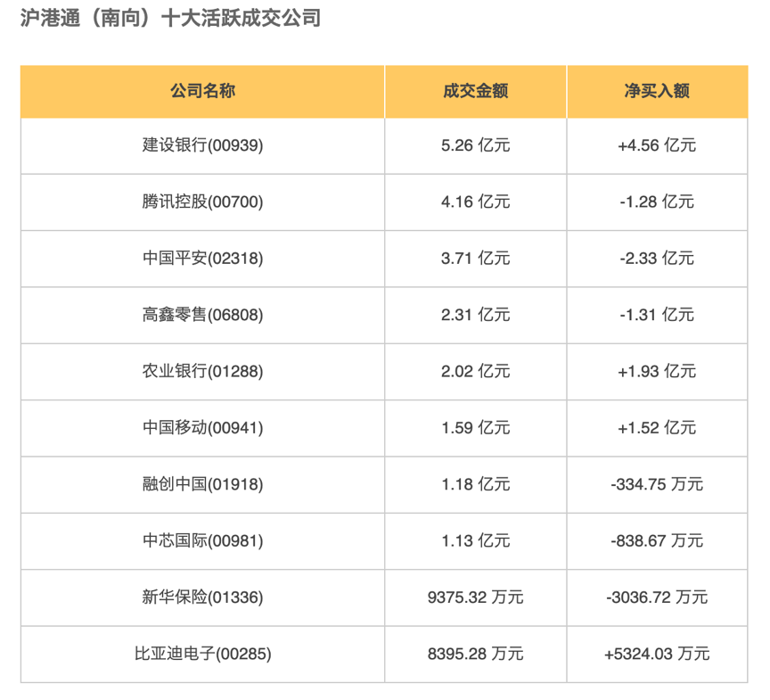The image size is (770, 700).
Task: Select the -838.67 万元 net buy cell
Action: (x=657, y=540)
